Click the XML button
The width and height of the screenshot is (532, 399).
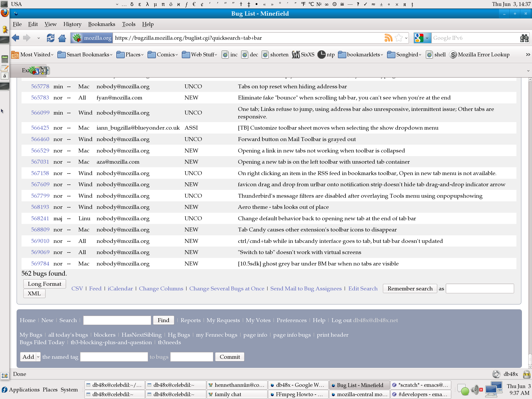34,294
